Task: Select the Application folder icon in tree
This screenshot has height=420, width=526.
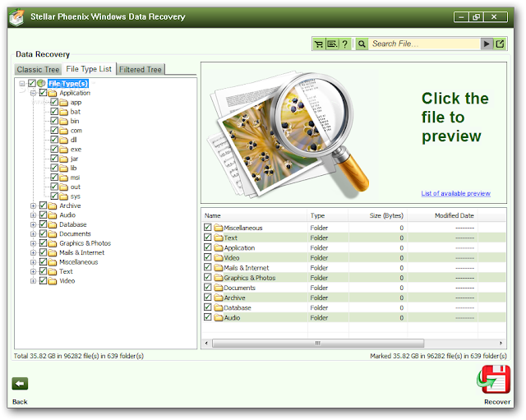Action: point(53,93)
